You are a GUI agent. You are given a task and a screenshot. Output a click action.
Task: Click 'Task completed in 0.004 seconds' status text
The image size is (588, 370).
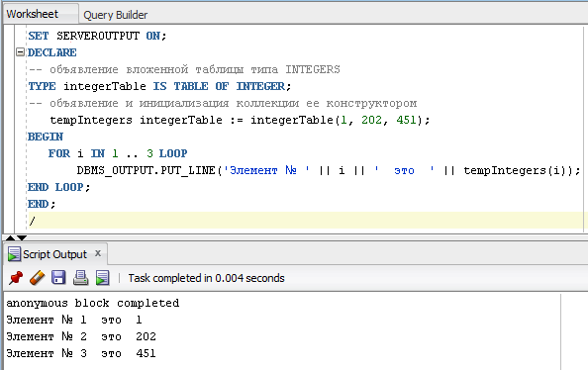[x=206, y=278]
